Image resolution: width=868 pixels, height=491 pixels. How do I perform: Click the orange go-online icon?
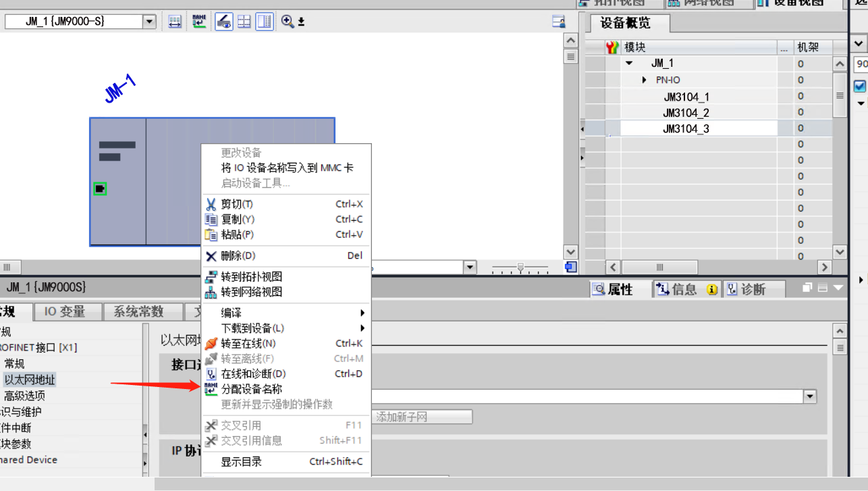211,343
